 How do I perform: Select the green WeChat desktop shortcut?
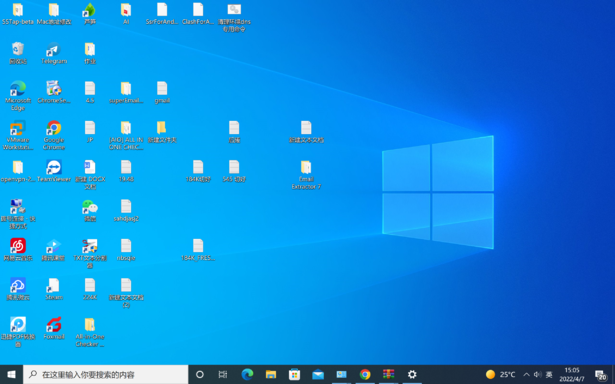tap(90, 211)
